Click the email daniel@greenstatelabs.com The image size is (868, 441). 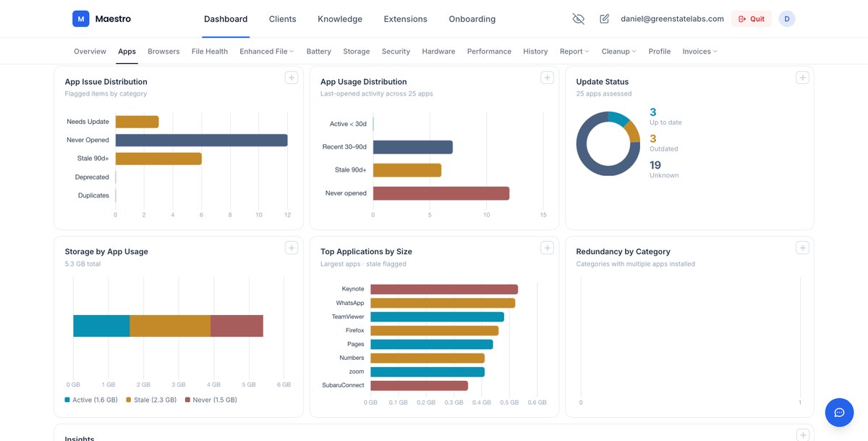click(673, 19)
